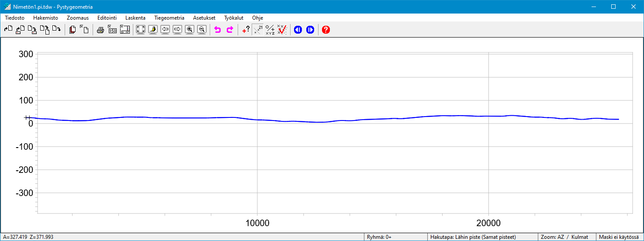Click the A=327.419 Z=371.993 coordinate readout

tap(28, 237)
